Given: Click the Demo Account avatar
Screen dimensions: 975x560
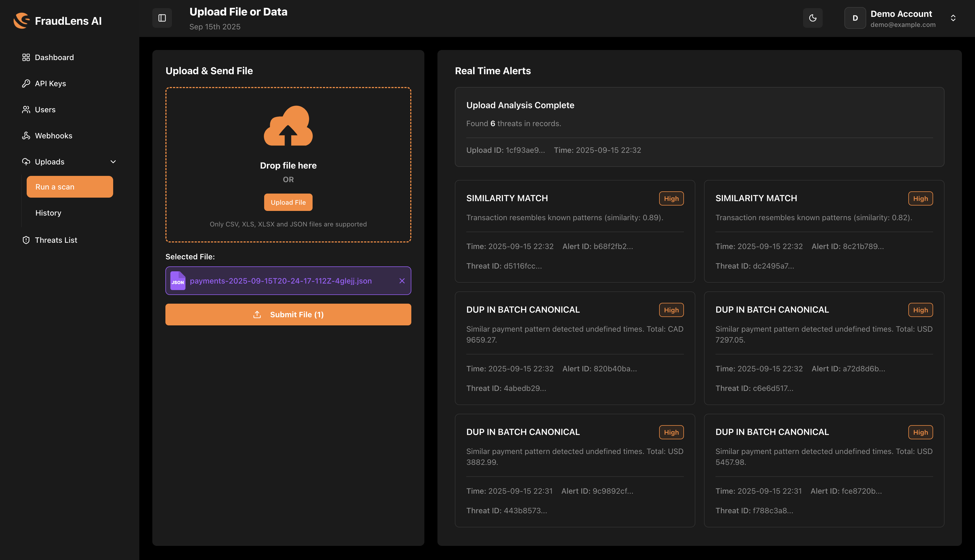Looking at the screenshot, I should [855, 18].
